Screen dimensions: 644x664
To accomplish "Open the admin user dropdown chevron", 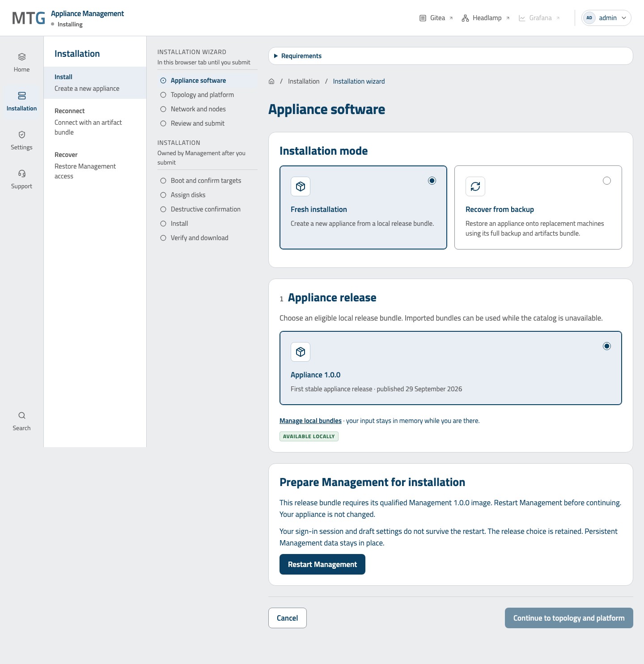I will click(624, 18).
